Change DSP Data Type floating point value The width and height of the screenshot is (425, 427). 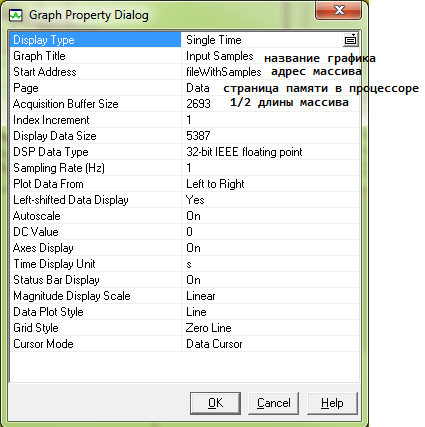244,152
